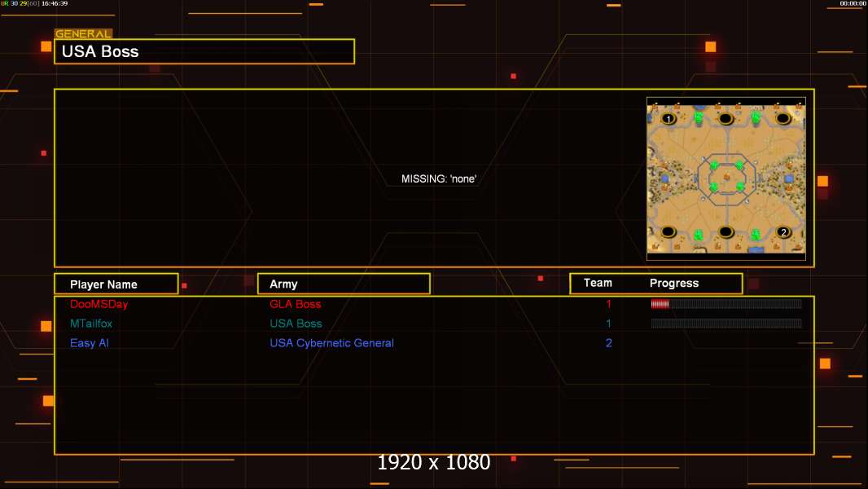Click the Progress column header
This screenshot has width=868, height=489.
[673, 283]
